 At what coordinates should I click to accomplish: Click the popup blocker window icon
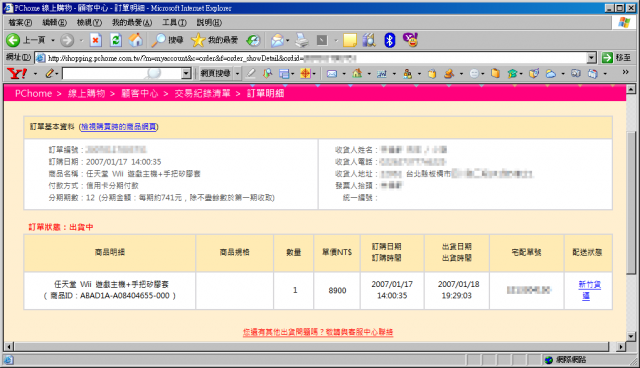click(284, 73)
